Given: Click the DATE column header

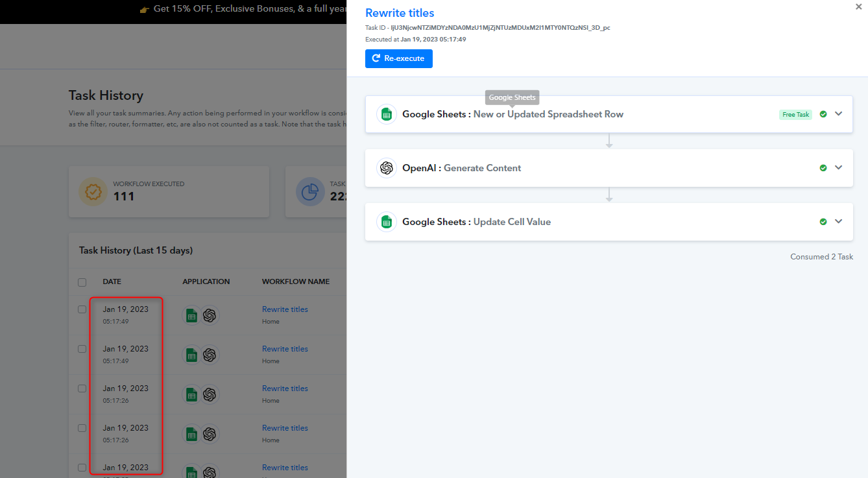Looking at the screenshot, I should pos(112,282).
